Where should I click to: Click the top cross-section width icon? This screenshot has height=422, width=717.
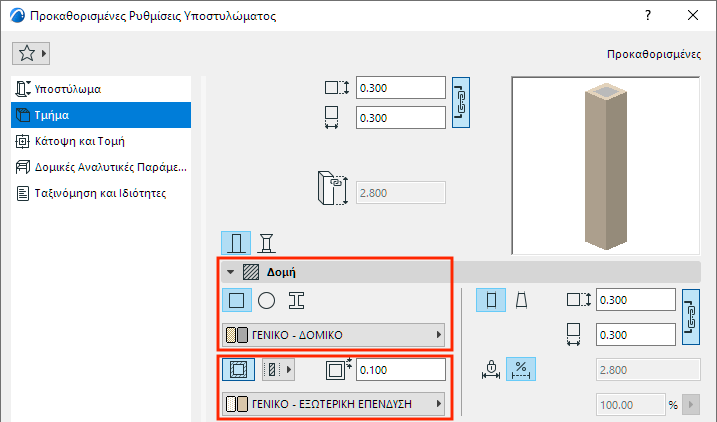coord(332,118)
